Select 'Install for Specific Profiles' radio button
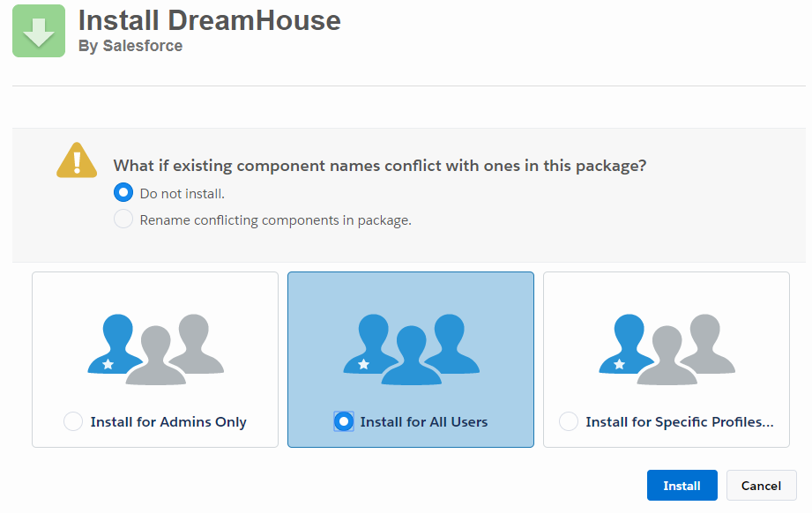812x513 pixels. coord(569,422)
